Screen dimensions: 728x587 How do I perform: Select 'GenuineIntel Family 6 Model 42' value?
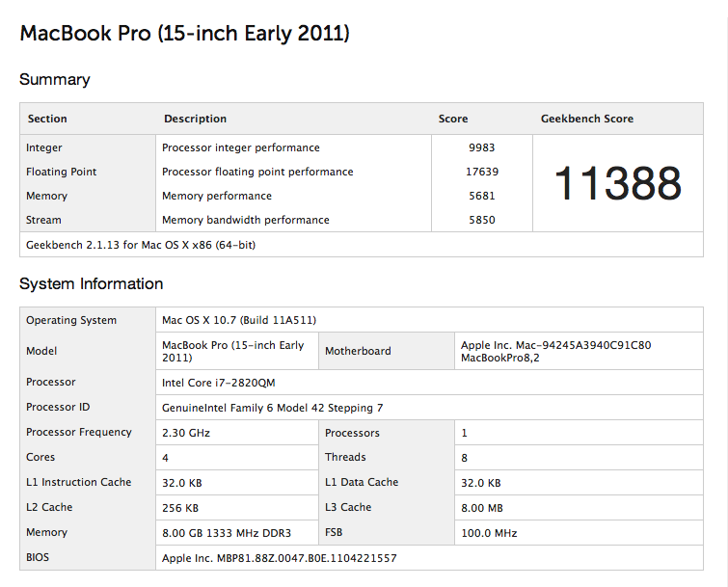tap(273, 408)
